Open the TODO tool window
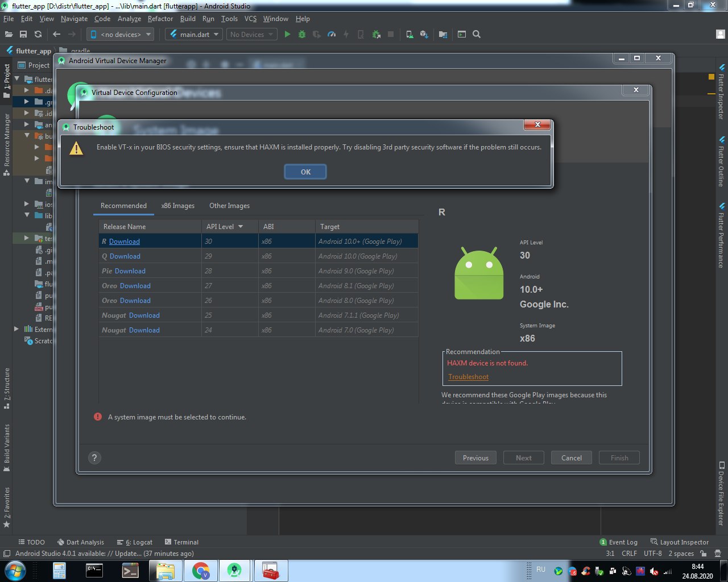Screen dimensions: 728x582 (x=32, y=542)
